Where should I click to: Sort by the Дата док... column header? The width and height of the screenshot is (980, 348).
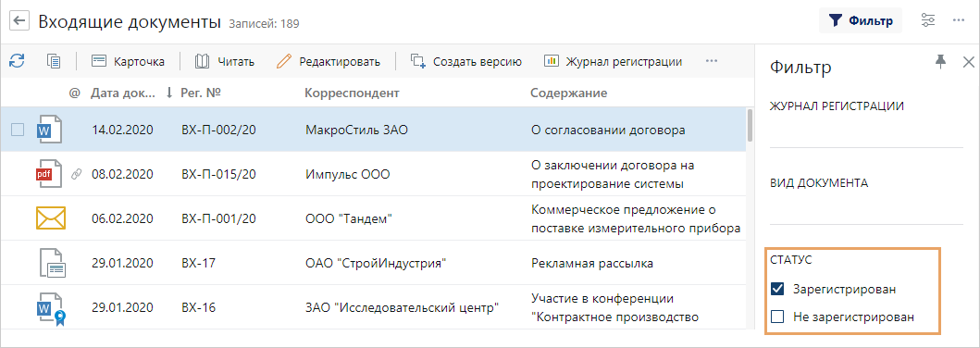click(123, 93)
